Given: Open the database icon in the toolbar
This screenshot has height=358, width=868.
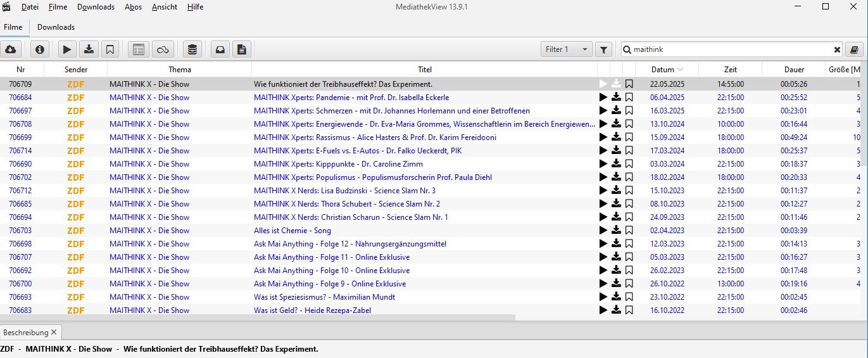Looking at the screenshot, I should pos(192,49).
